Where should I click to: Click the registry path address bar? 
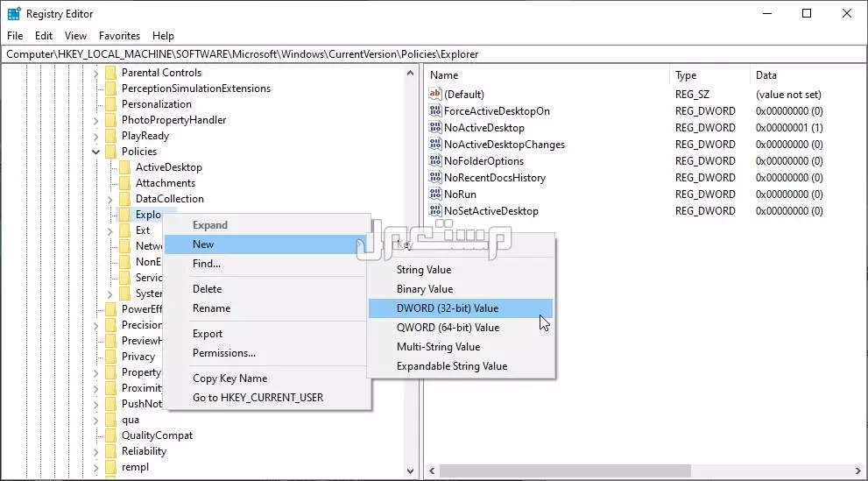tap(434, 54)
